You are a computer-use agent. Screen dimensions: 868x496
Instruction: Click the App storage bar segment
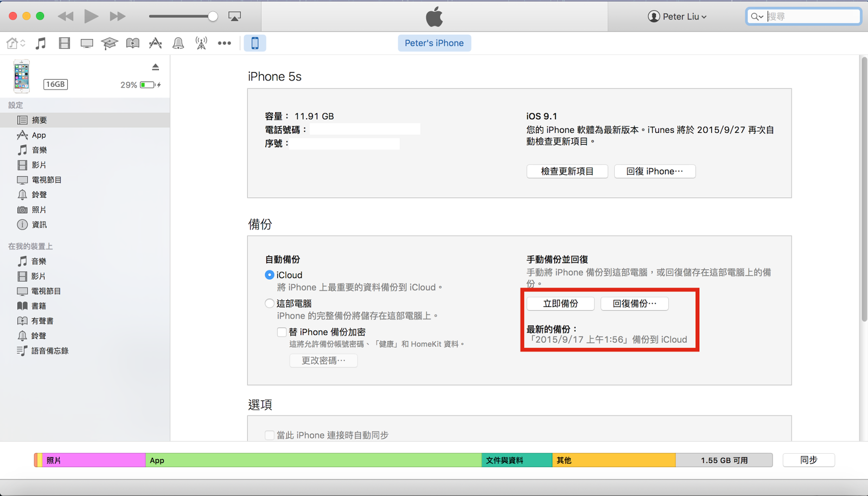pos(314,460)
